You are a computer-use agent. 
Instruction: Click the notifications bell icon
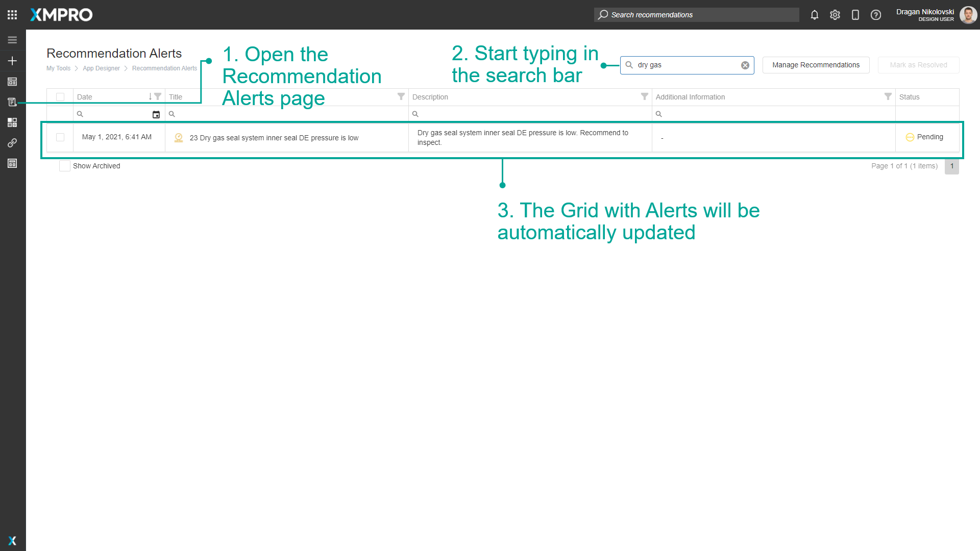click(x=815, y=15)
